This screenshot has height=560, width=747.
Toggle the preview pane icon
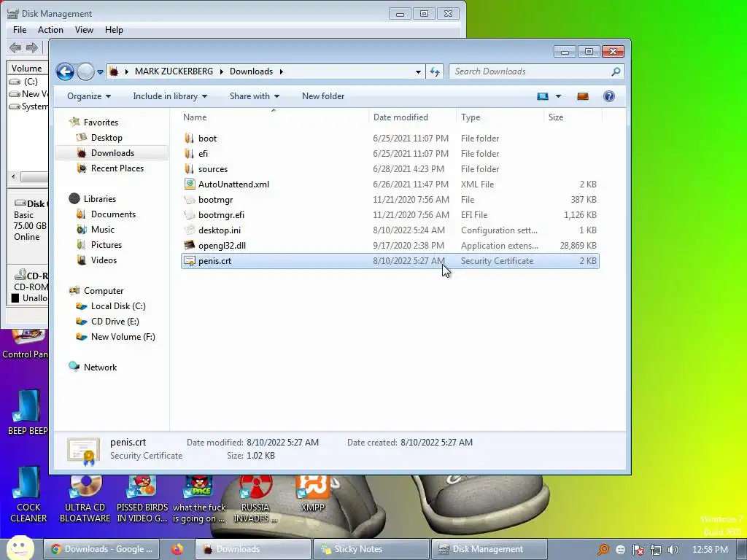583,97
